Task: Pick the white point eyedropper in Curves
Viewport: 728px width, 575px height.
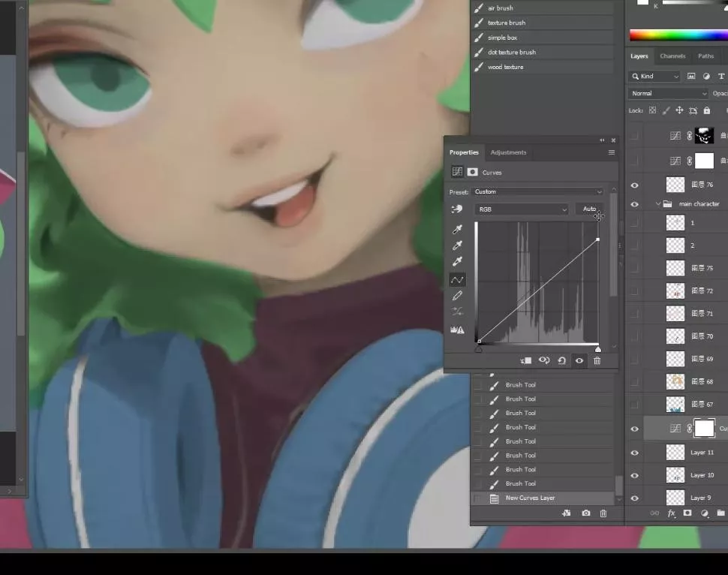Action: 457,262
